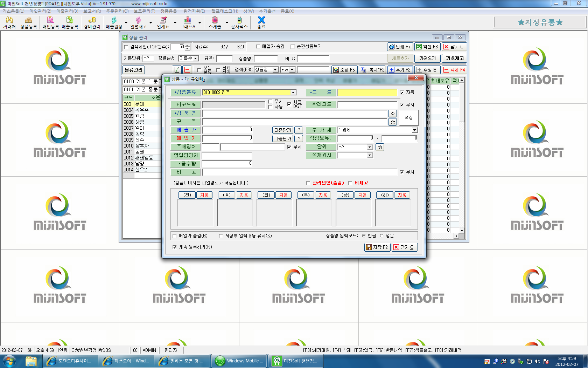Screen dimensions: 588x368
Task: Open 매출등록 from the toolbar
Action: (70, 22)
